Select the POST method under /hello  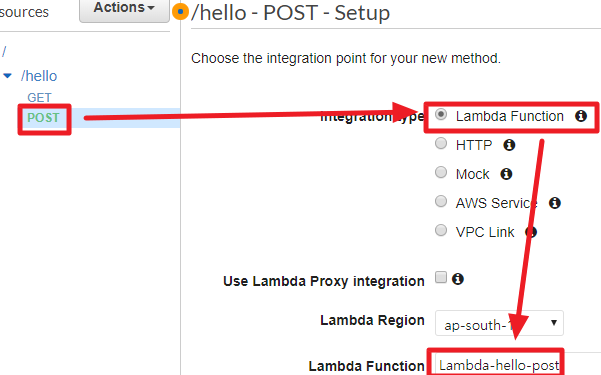point(43,118)
